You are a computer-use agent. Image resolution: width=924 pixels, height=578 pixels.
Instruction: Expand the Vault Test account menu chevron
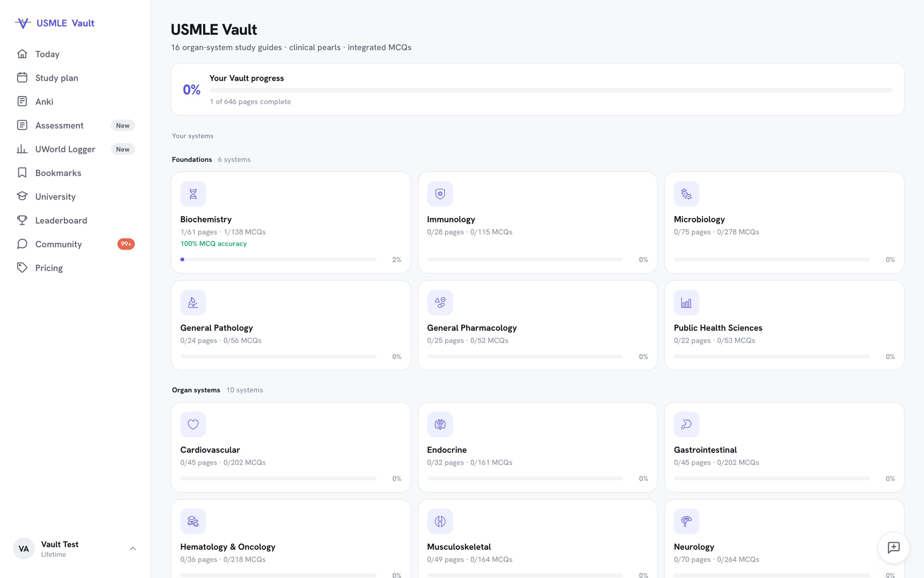pos(133,549)
